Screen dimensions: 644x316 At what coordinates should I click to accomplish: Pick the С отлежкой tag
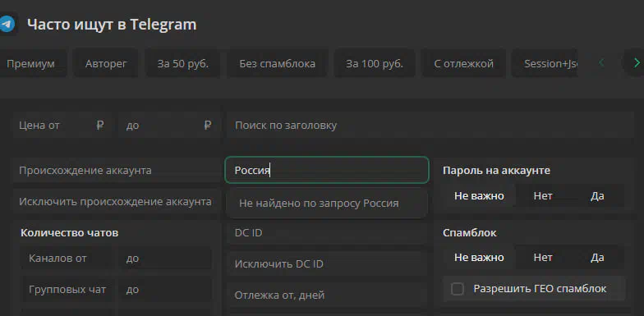[463, 64]
